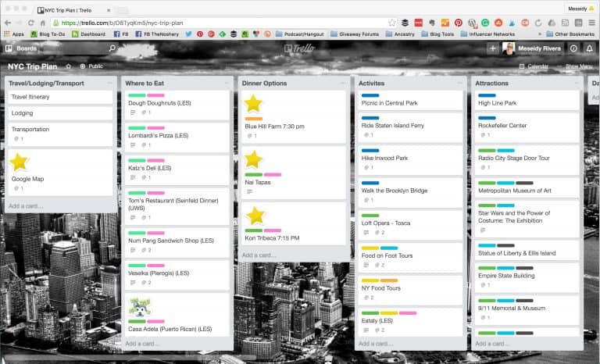
Task: Add a card to Travel/Lodging/Transport list
Action: coord(26,206)
